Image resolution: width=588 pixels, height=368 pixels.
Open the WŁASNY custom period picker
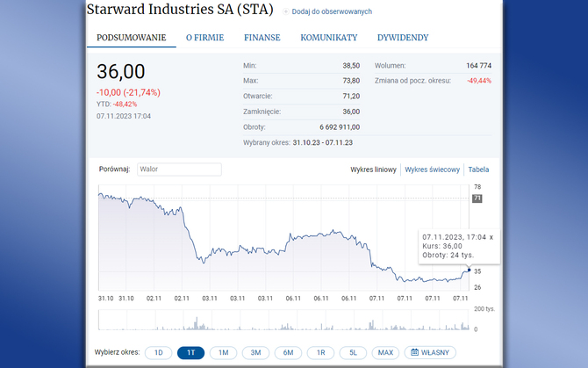430,352
